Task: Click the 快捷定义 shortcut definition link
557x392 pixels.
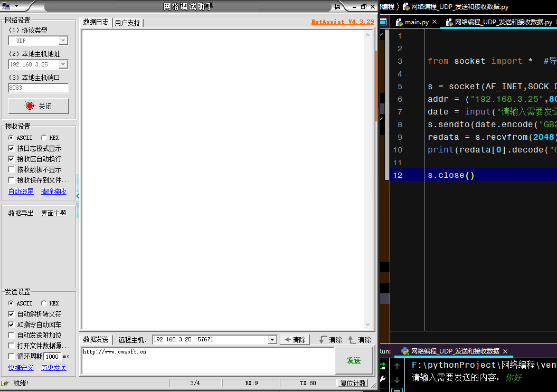Action: click(21, 368)
